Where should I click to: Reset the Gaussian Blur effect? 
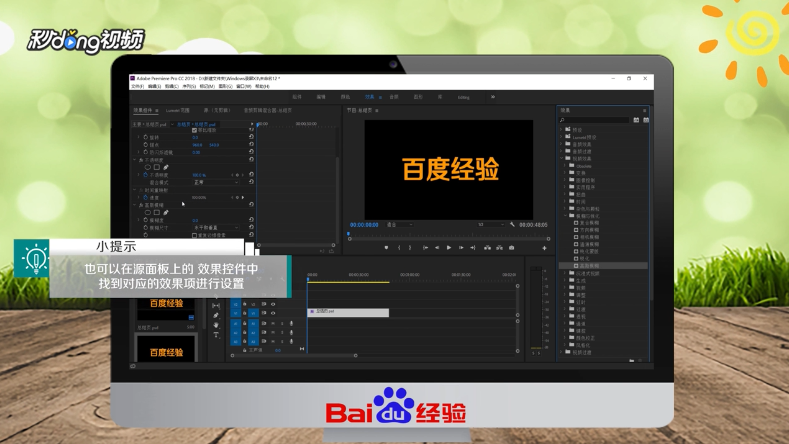[x=251, y=204]
